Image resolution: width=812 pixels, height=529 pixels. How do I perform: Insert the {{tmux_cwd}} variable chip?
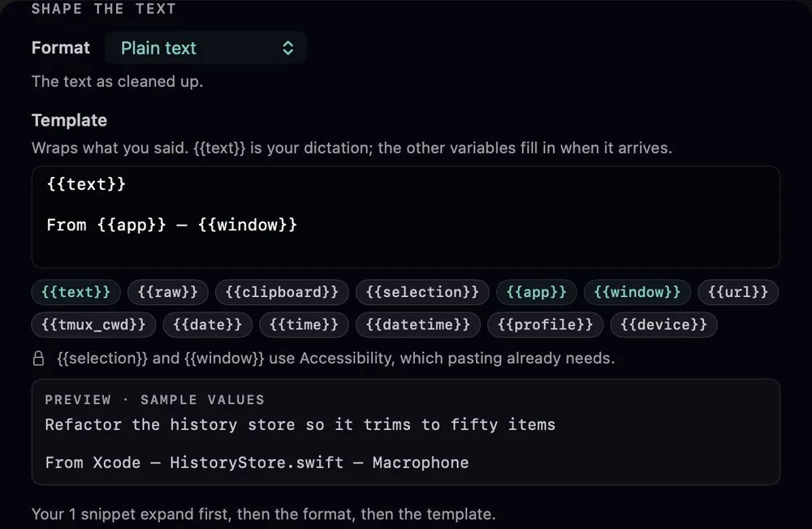click(x=93, y=325)
